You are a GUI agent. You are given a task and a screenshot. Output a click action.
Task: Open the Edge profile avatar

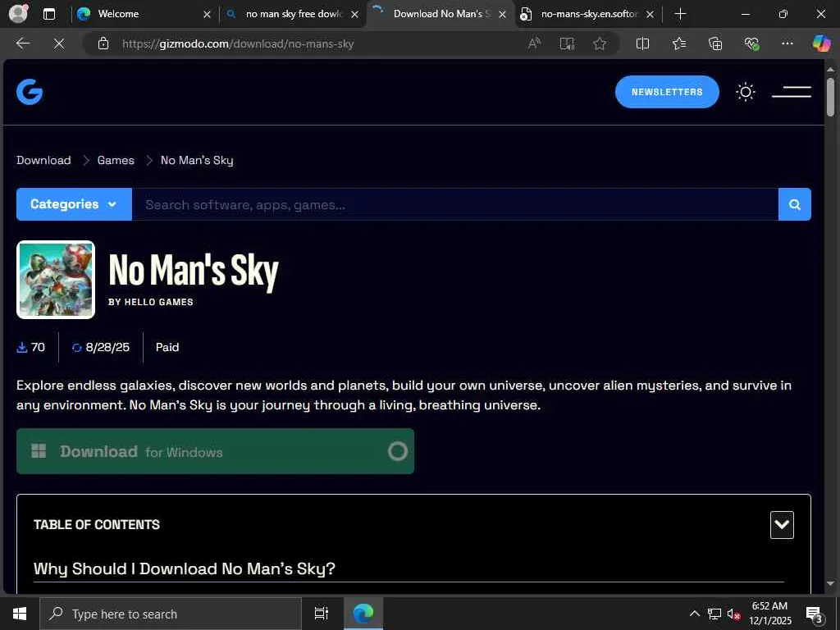18,13
